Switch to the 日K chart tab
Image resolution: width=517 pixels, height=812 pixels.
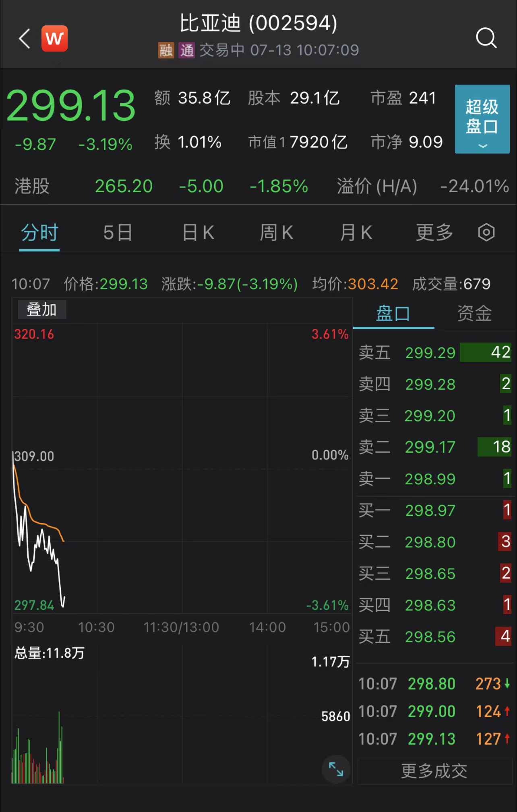[x=198, y=233]
